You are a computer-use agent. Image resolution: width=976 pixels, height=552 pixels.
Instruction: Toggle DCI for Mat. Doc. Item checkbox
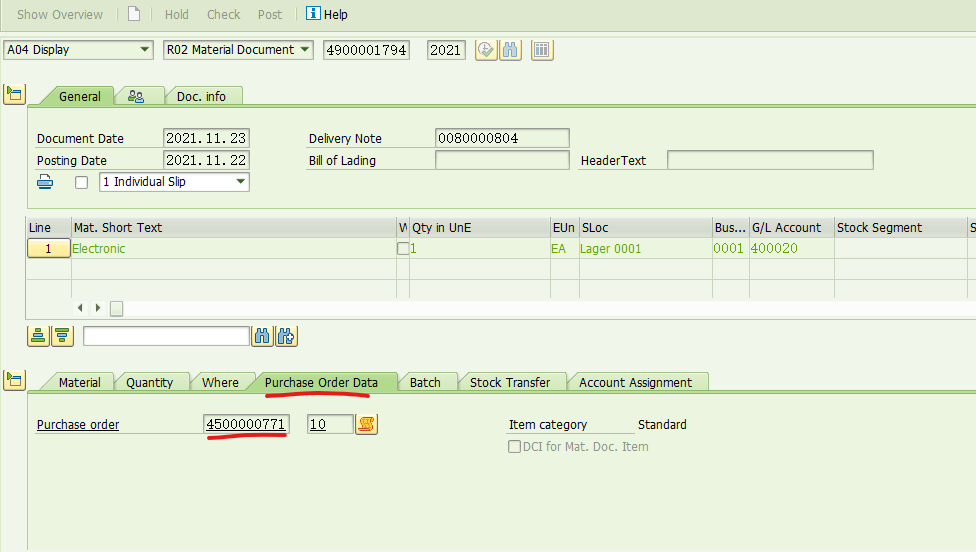pos(514,446)
